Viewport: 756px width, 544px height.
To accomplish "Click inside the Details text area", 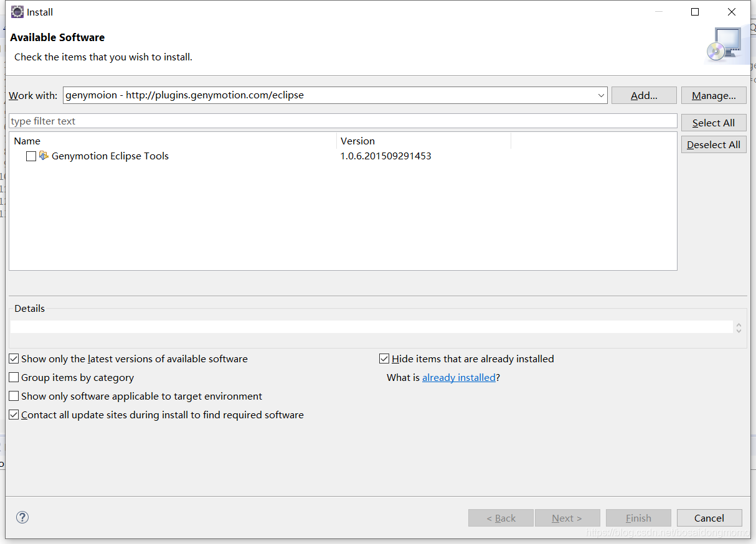I will tap(371, 327).
